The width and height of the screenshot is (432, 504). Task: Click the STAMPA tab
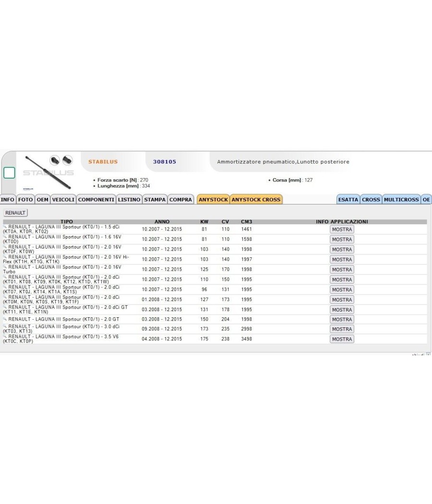(x=155, y=200)
